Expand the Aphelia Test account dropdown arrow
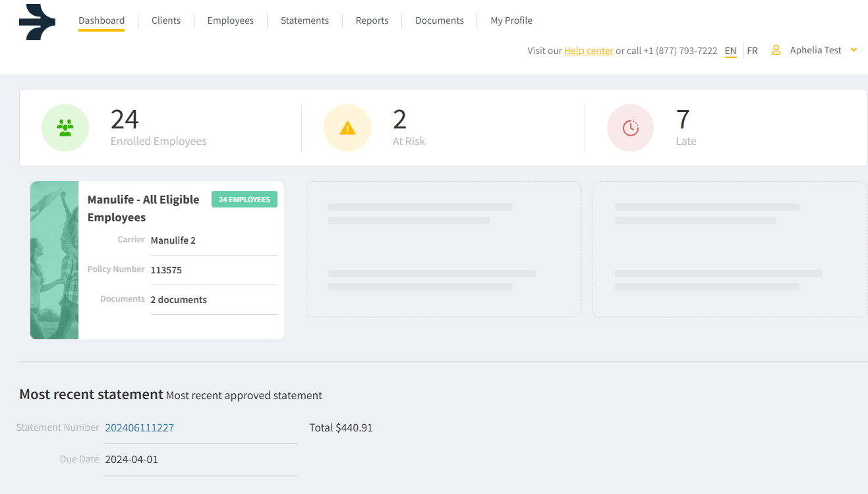 click(x=854, y=50)
